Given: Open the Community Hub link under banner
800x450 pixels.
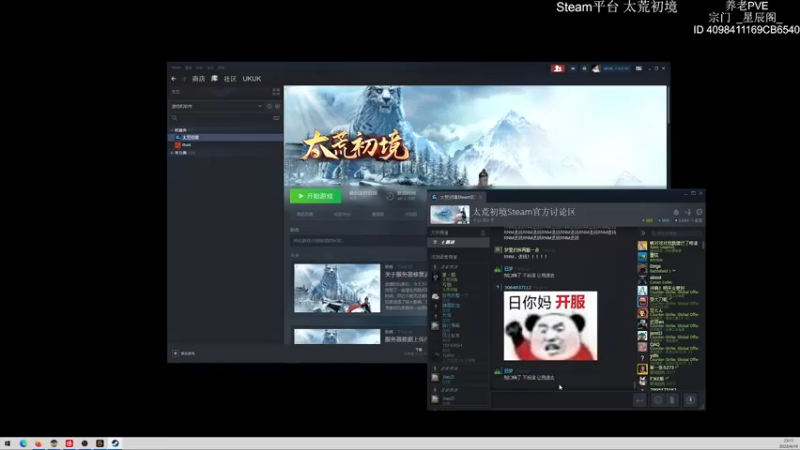Looking at the screenshot, I should (x=342, y=214).
